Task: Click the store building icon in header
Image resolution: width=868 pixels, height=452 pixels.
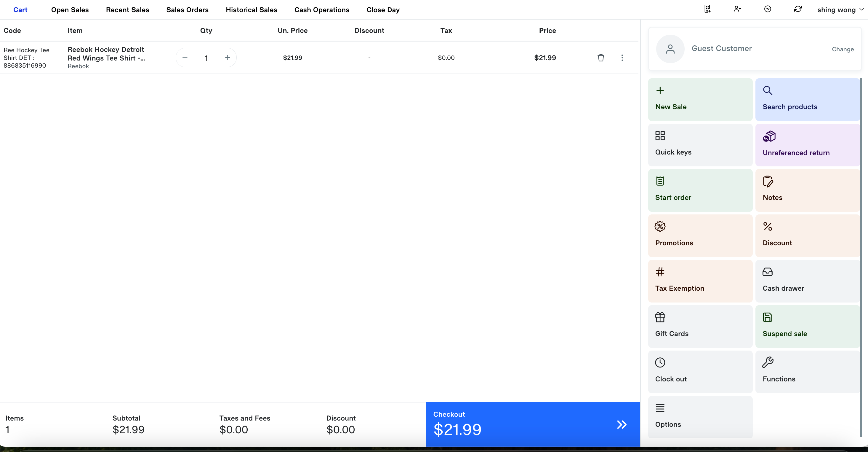Action: (x=707, y=9)
